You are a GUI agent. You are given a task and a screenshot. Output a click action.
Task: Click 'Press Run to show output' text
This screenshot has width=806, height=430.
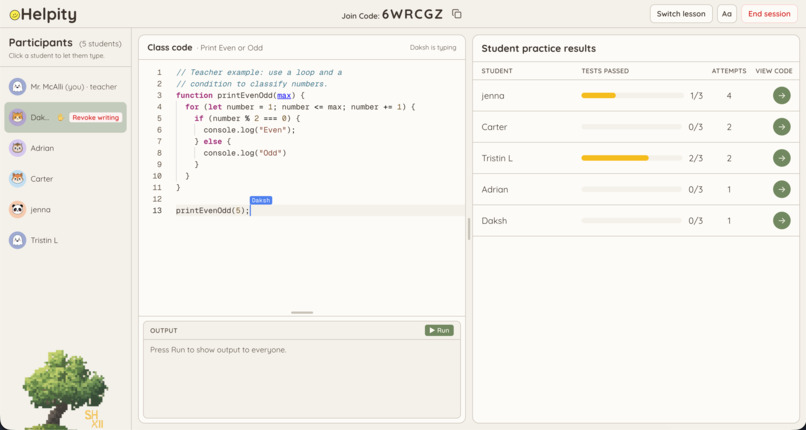(x=218, y=350)
